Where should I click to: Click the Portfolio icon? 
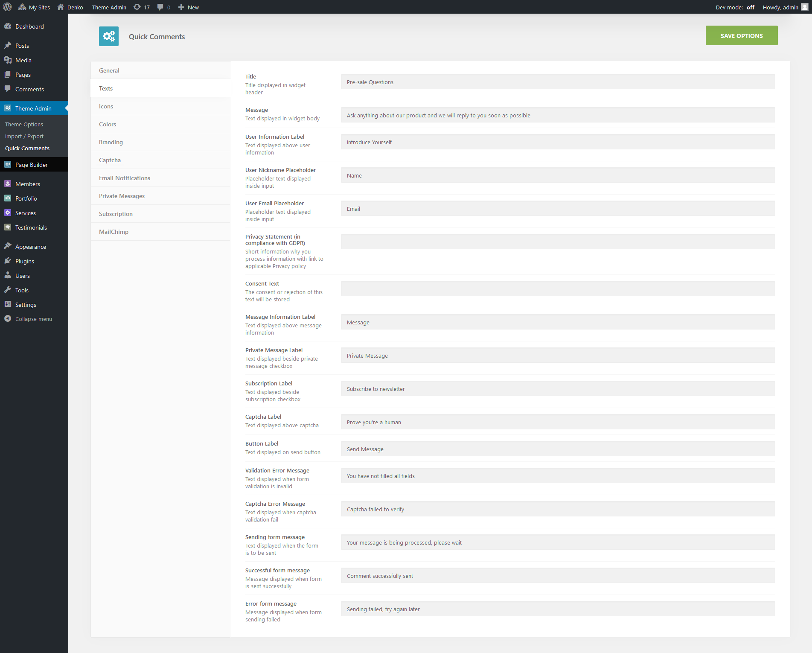tap(8, 198)
